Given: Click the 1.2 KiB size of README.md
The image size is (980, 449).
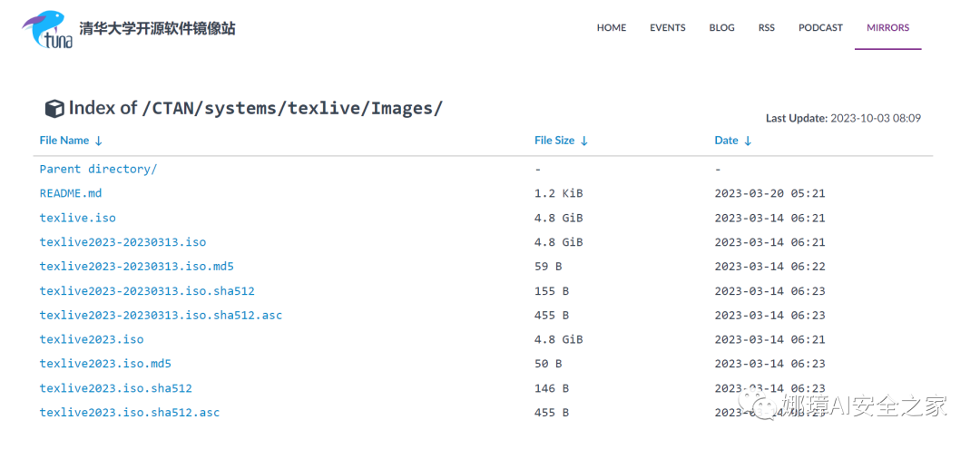Looking at the screenshot, I should [x=559, y=193].
